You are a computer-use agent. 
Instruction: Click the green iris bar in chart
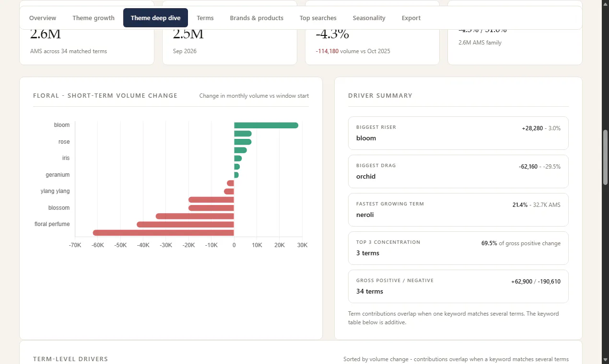[238, 159]
